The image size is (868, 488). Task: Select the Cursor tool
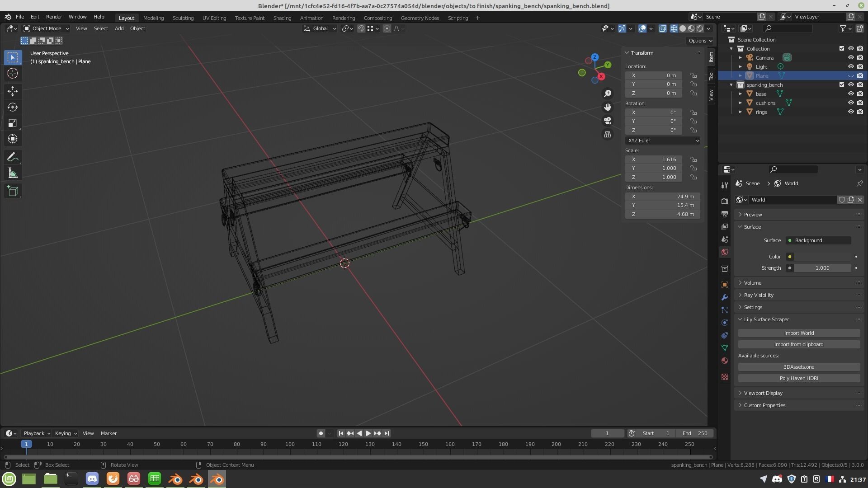[x=13, y=73]
